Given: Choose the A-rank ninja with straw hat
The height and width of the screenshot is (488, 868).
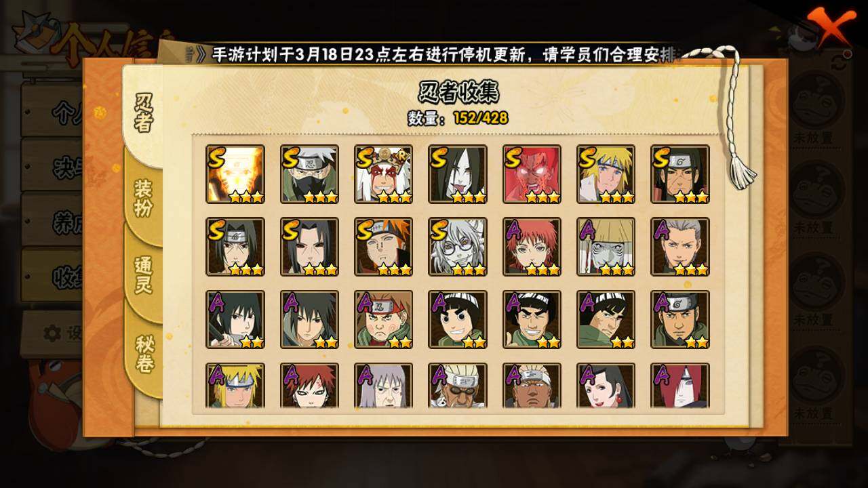Looking at the screenshot, I should tap(606, 247).
